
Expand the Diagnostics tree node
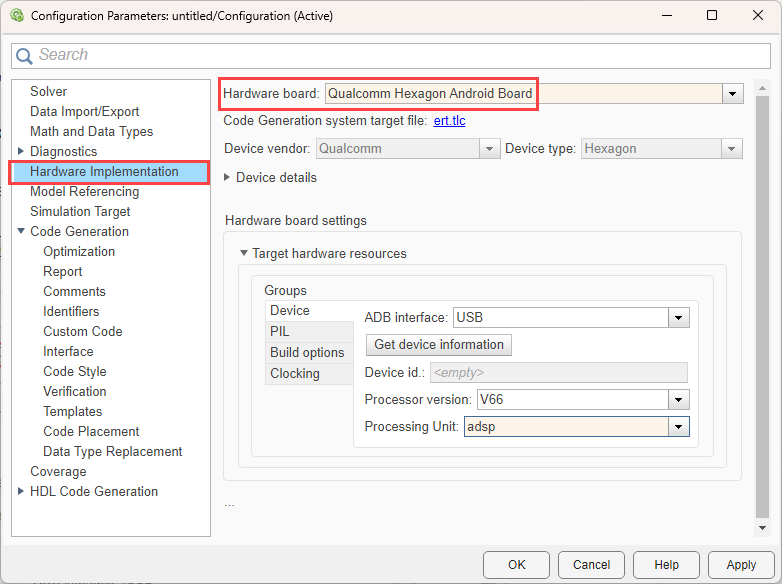point(21,151)
